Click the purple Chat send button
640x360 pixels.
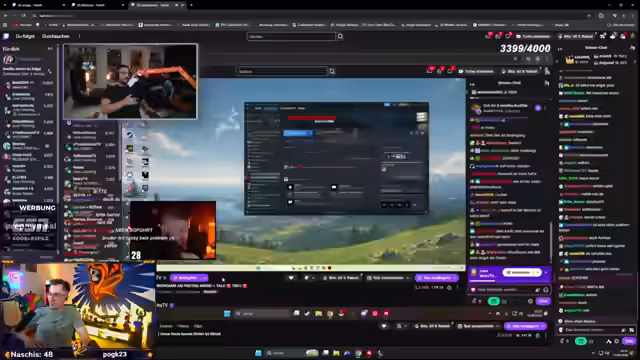point(629,341)
